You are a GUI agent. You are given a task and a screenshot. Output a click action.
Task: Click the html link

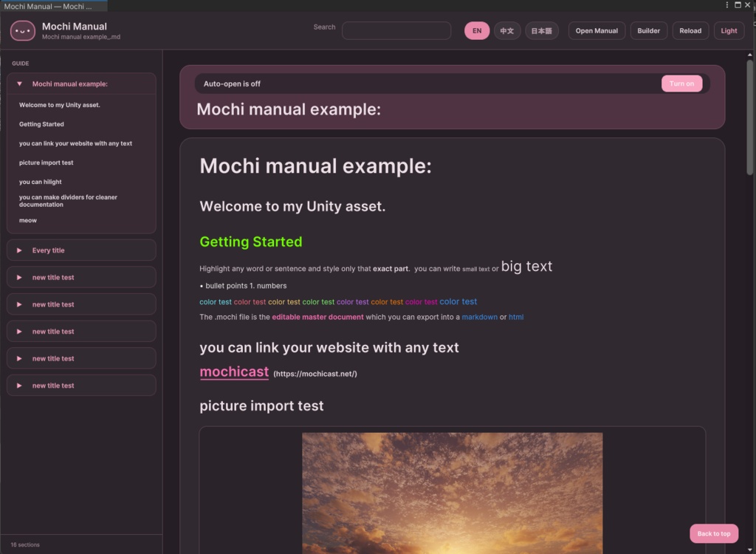point(516,317)
